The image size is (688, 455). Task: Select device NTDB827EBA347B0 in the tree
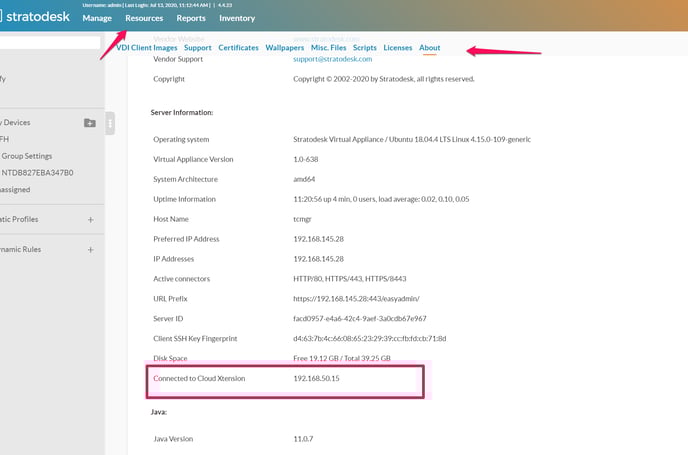coord(37,172)
